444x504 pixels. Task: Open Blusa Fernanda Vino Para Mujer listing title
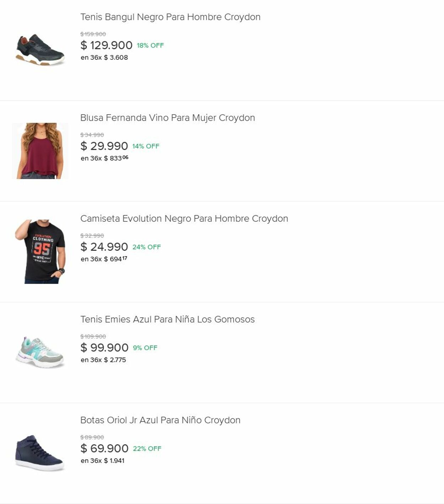coord(167,118)
